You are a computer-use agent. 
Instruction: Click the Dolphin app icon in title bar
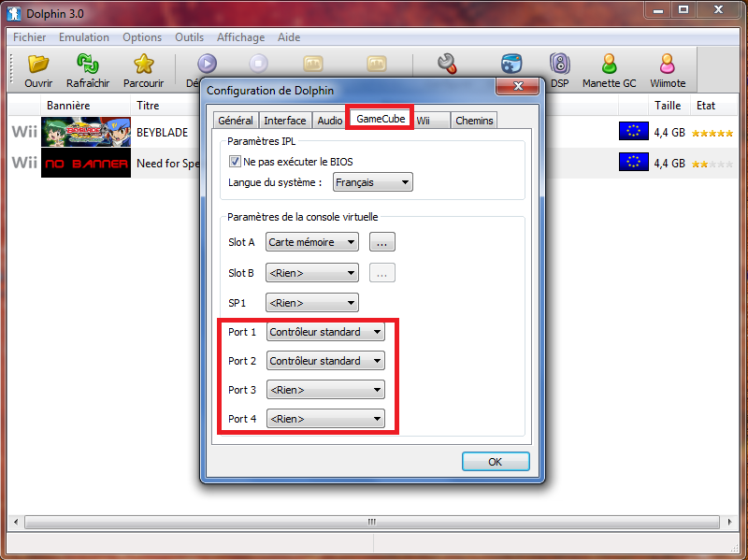pyautogui.click(x=14, y=13)
